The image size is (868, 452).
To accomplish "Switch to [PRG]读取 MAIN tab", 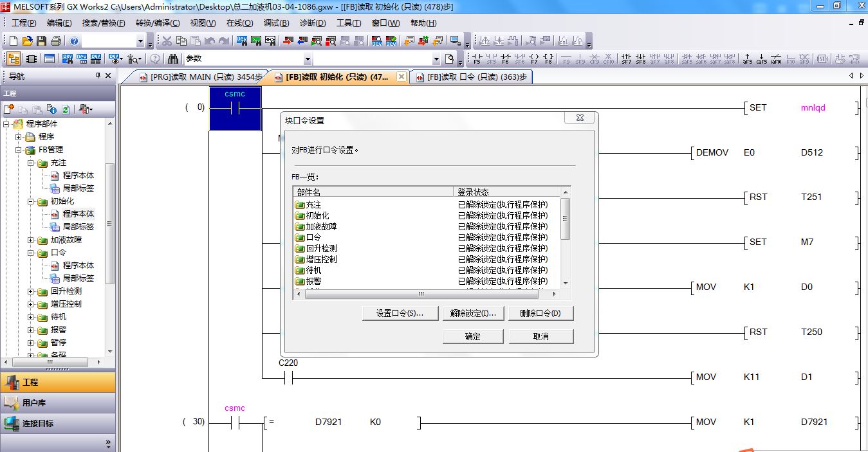I will tap(200, 77).
